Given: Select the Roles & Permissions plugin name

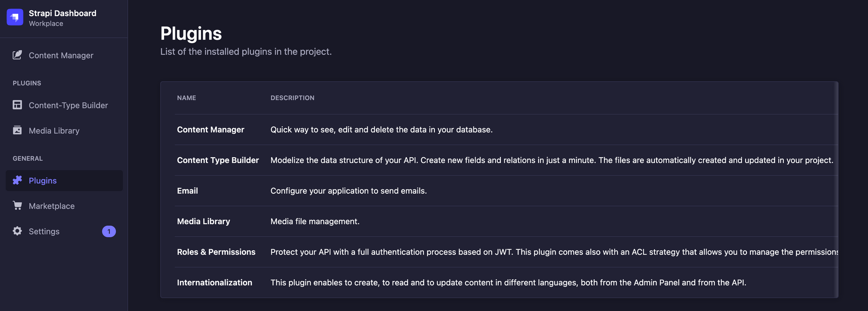Looking at the screenshot, I should pyautogui.click(x=216, y=252).
